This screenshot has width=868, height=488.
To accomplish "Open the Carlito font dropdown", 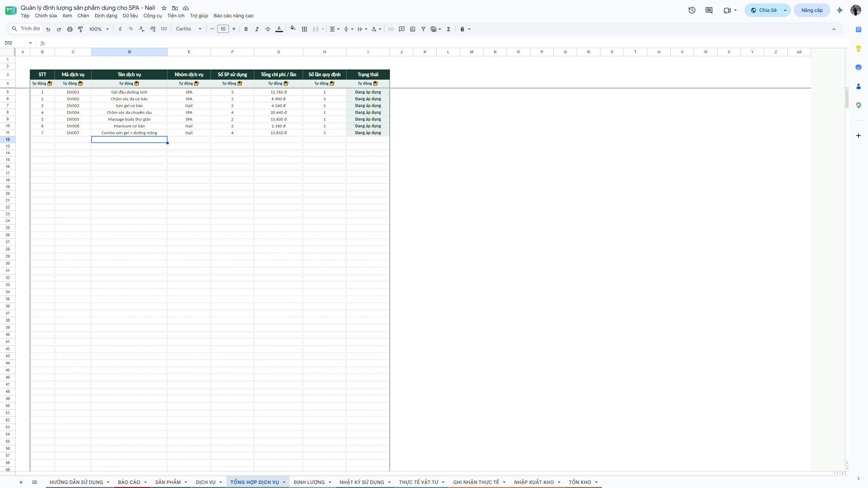I will (189, 29).
